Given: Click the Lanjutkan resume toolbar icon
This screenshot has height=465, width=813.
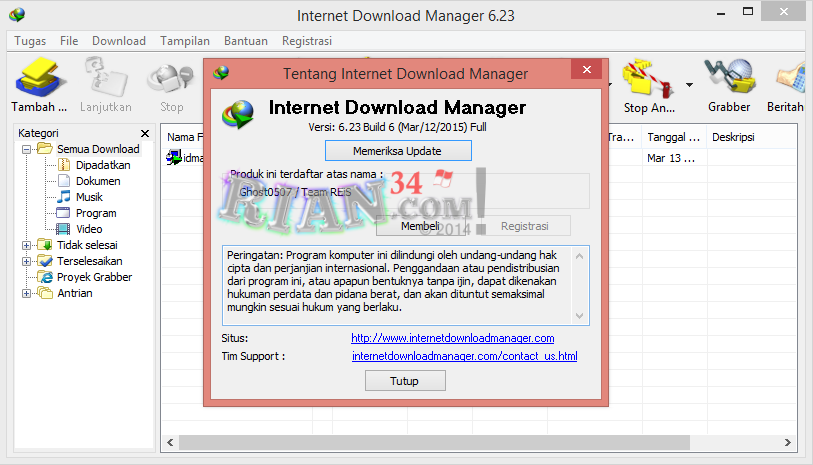Looking at the screenshot, I should click(106, 78).
